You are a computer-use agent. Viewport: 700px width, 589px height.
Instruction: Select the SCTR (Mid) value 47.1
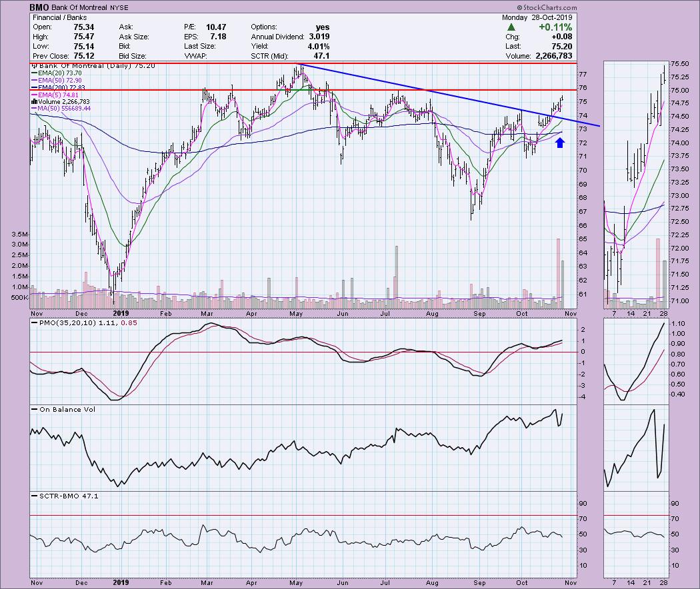(321, 56)
